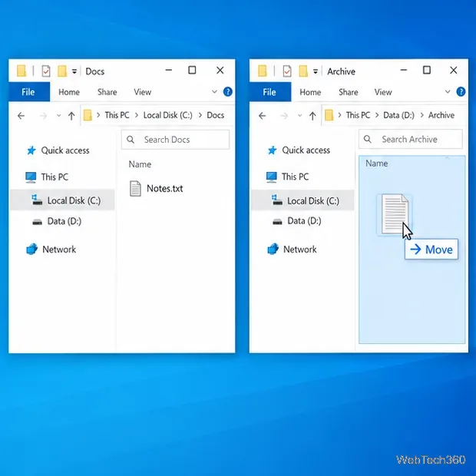Image resolution: width=476 pixels, height=476 pixels.
Task: Maximize the Docs window
Action: coord(192,71)
